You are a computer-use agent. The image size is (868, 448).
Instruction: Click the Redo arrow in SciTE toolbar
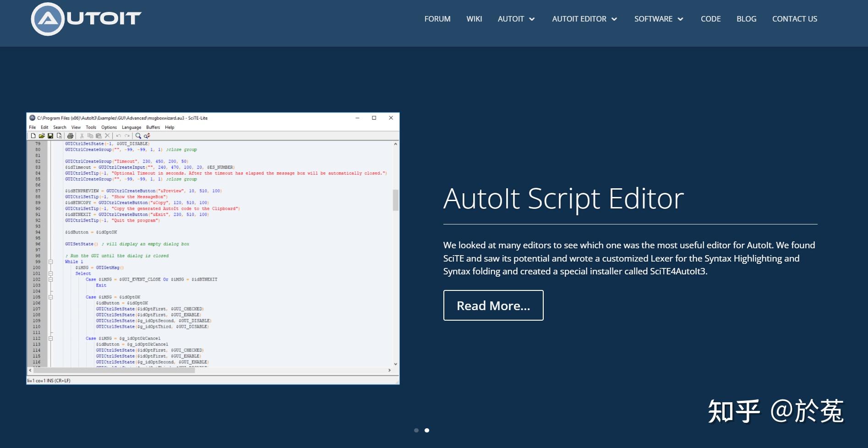coord(127,136)
